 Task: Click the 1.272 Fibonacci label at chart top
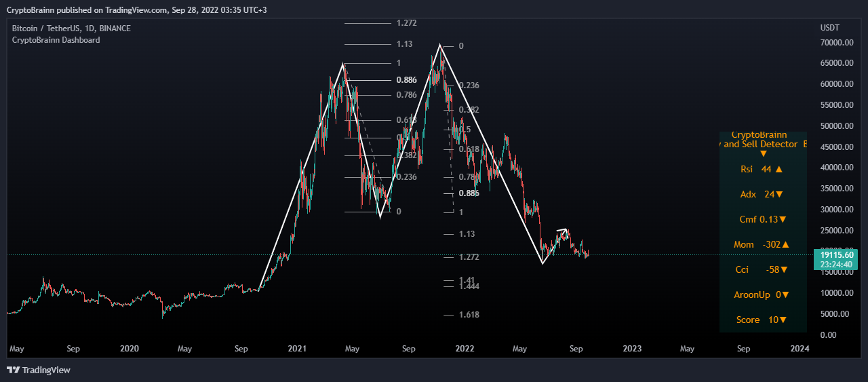point(406,23)
